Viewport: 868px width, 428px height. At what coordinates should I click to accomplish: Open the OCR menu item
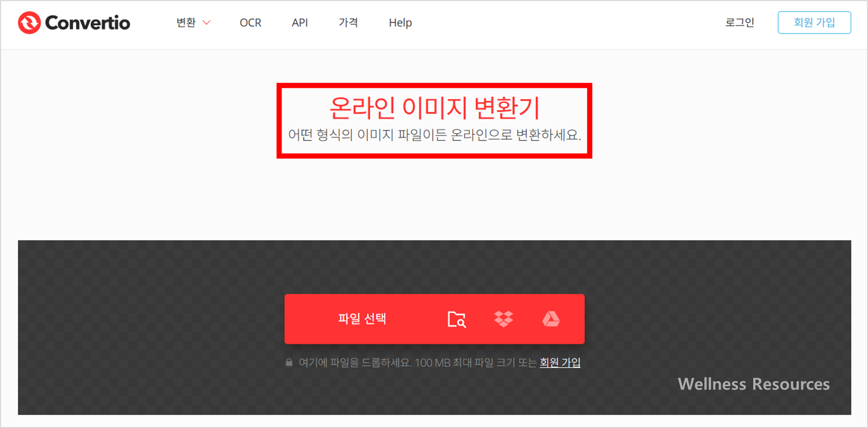tap(250, 23)
